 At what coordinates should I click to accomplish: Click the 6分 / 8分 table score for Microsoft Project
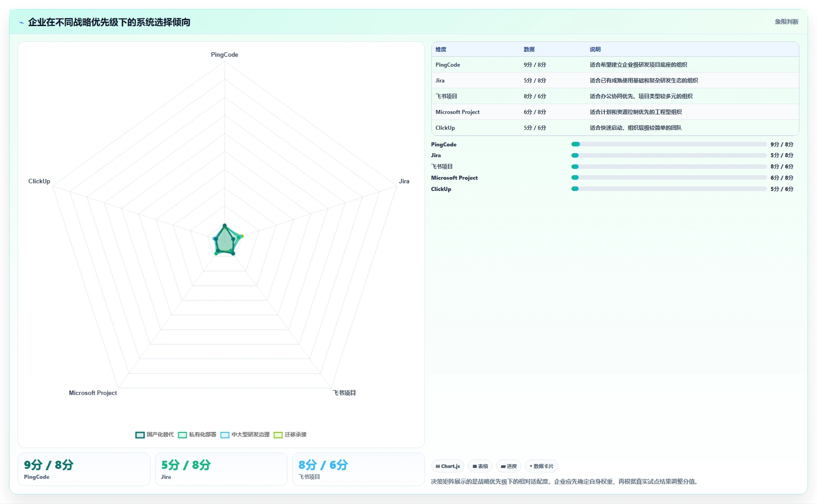(534, 112)
